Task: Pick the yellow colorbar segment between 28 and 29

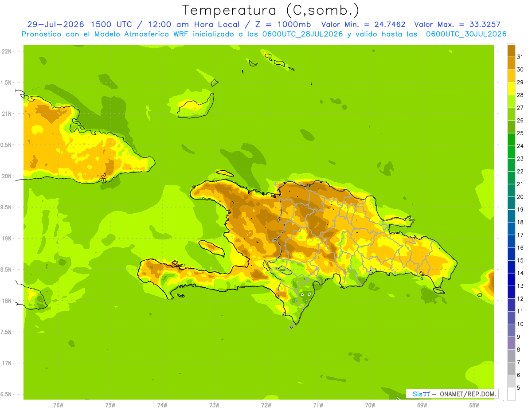Action: tap(511, 89)
